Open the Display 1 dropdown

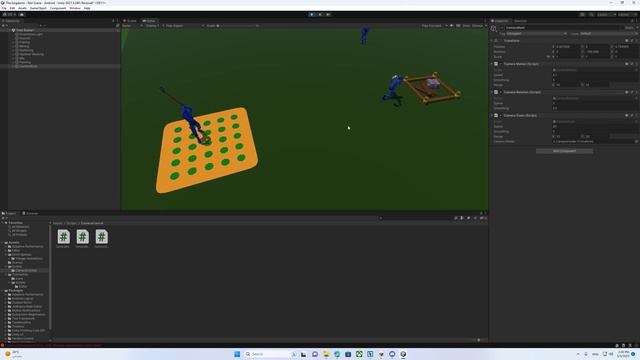(152, 25)
